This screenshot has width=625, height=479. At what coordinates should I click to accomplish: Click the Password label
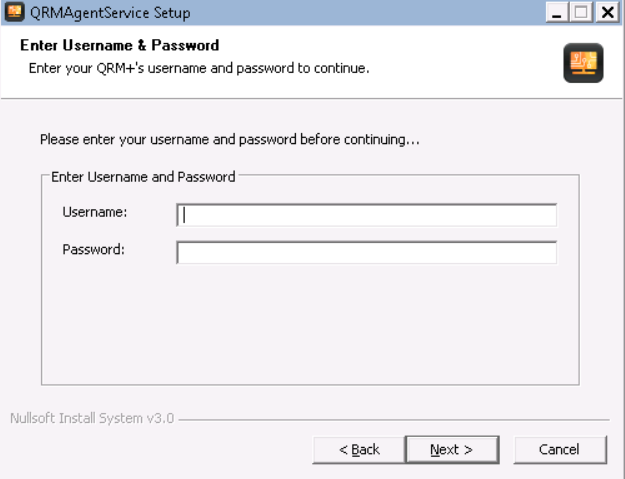(x=93, y=249)
